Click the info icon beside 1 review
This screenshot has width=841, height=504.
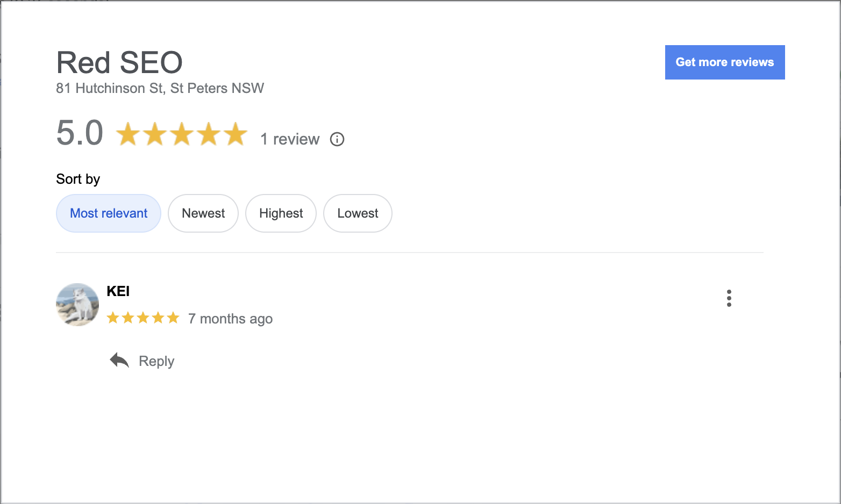(x=337, y=139)
